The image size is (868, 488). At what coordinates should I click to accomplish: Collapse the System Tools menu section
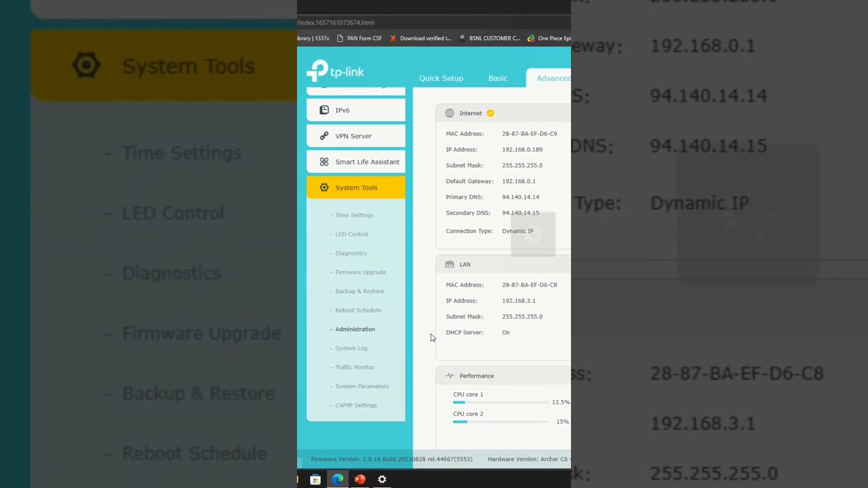coord(356,188)
